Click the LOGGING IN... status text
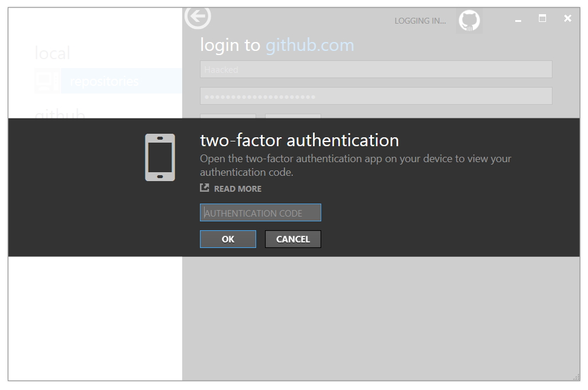The height and width of the screenshot is (390, 588). coord(420,21)
